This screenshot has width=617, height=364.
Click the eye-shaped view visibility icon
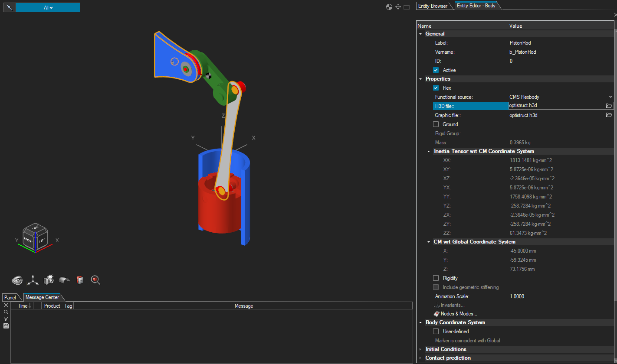(x=17, y=280)
